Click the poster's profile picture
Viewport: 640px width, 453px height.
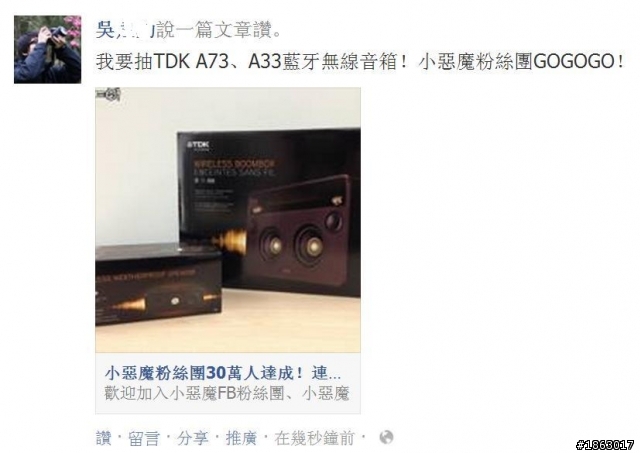[47, 49]
